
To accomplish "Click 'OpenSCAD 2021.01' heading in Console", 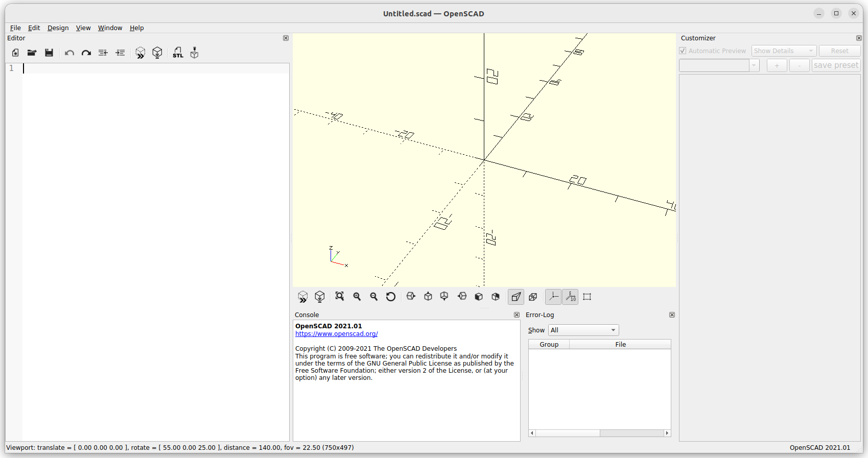I will tap(329, 326).
